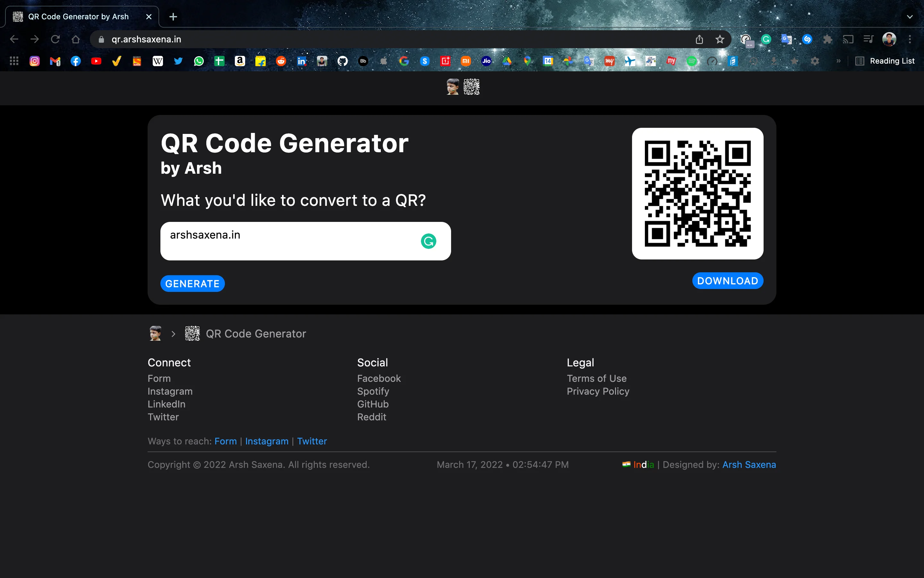924x578 pixels.
Task: Open the Chrome profile avatar
Action: coord(889,39)
